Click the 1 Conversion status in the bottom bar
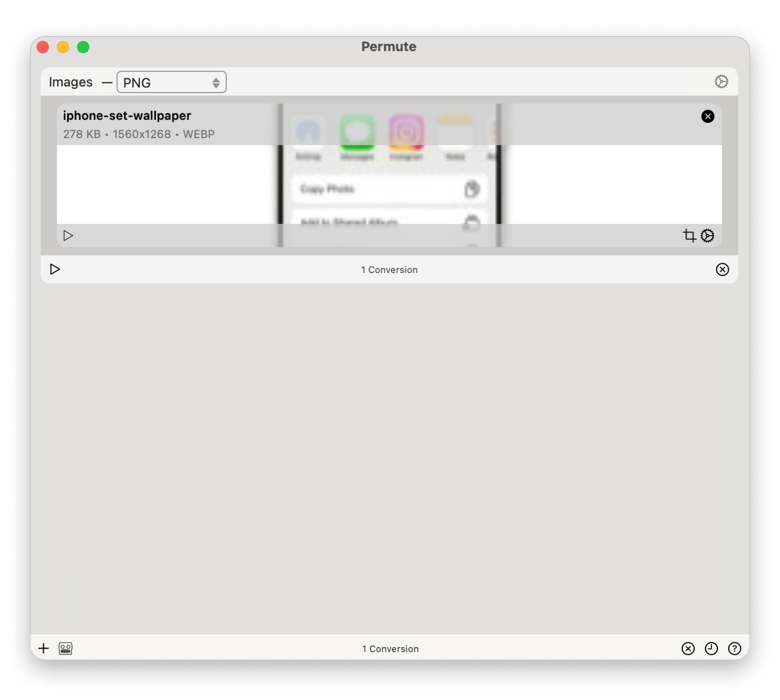 (x=390, y=648)
